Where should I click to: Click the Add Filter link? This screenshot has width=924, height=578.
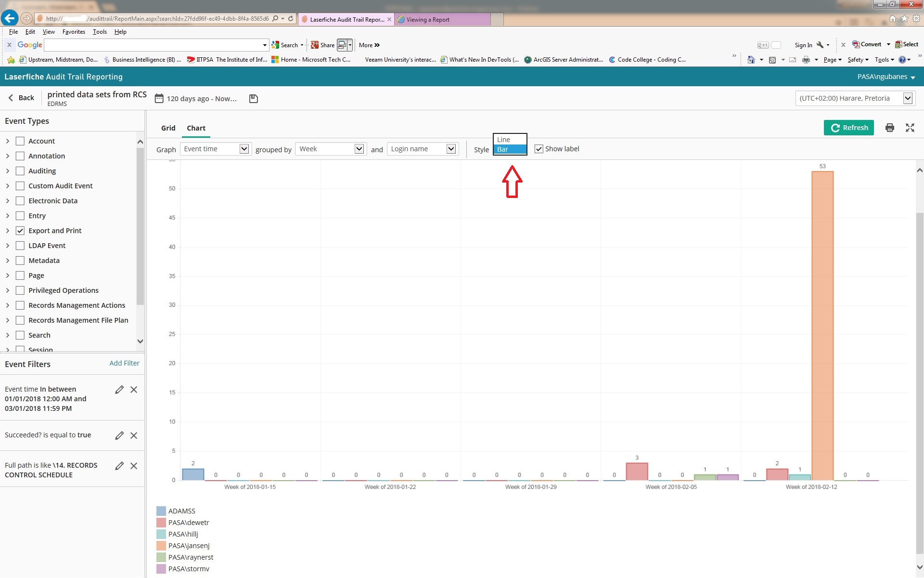coord(124,363)
